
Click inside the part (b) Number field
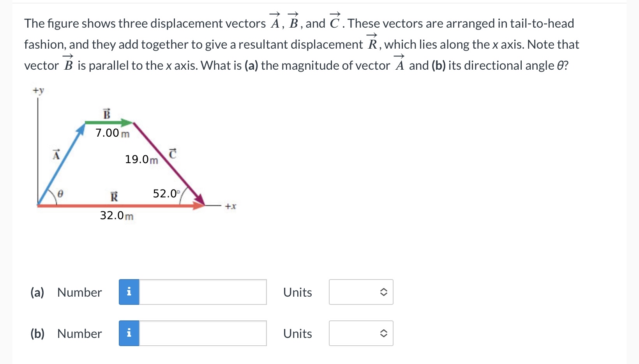coord(203,333)
